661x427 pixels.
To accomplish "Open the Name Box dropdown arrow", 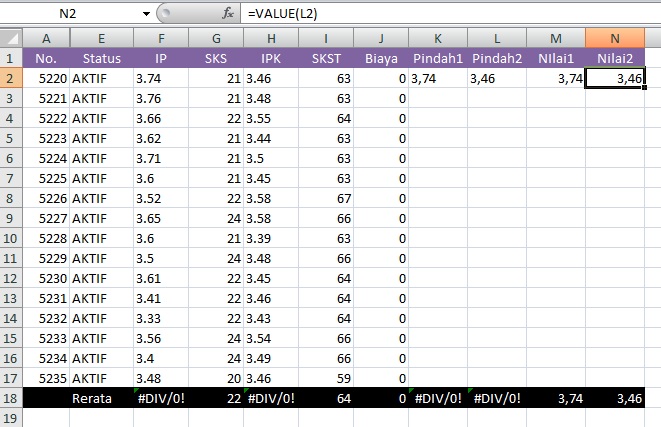I will 146,14.
